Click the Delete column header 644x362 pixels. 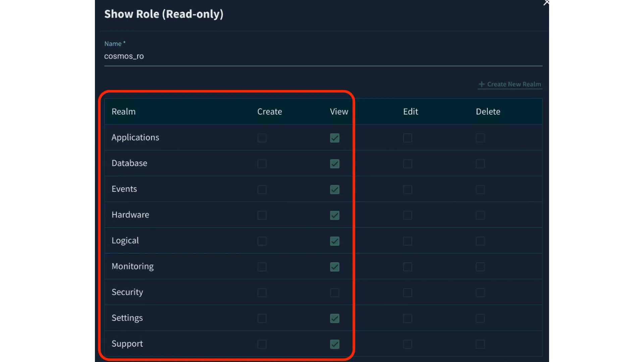click(x=488, y=112)
